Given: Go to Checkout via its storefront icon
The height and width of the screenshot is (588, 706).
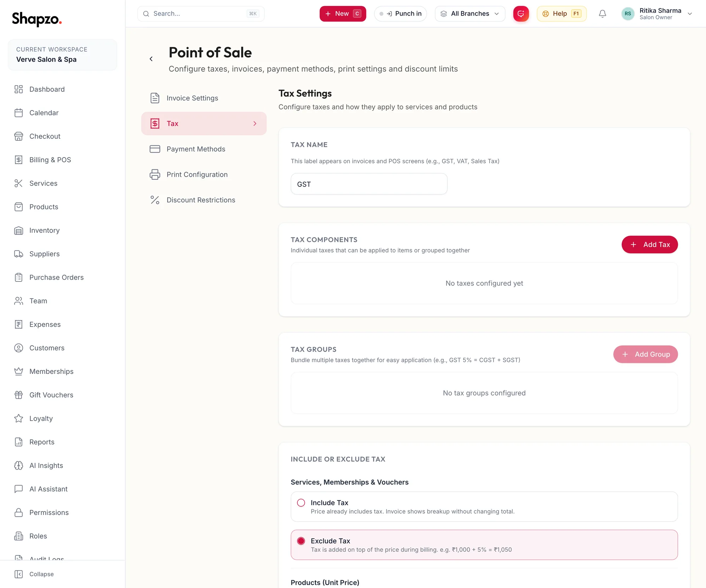Looking at the screenshot, I should tap(19, 136).
